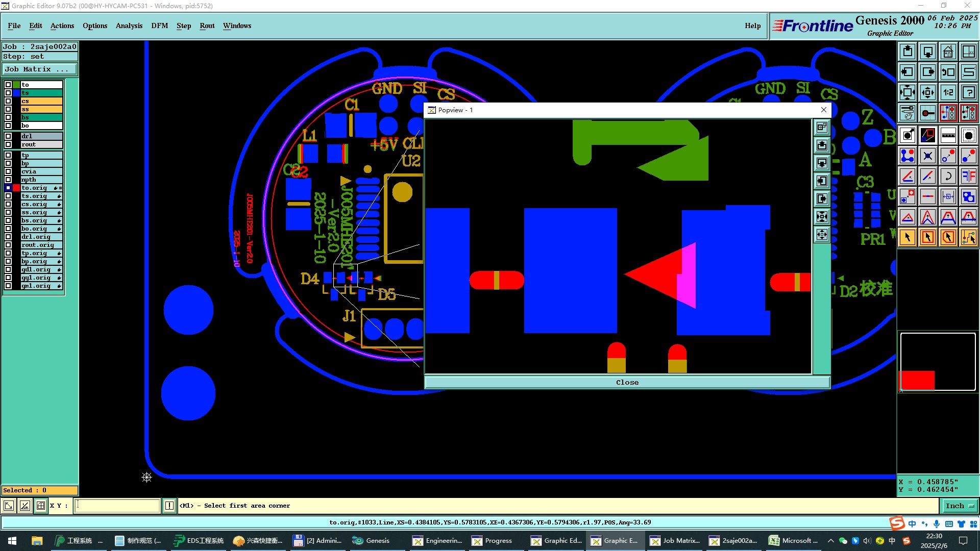Click the red to.orig layer color swatch
Viewport: 980px width, 551px height.
pyautogui.click(x=16, y=188)
